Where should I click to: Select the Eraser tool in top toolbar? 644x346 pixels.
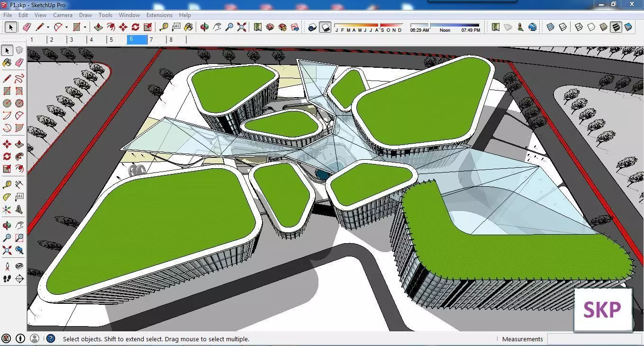pos(27,27)
